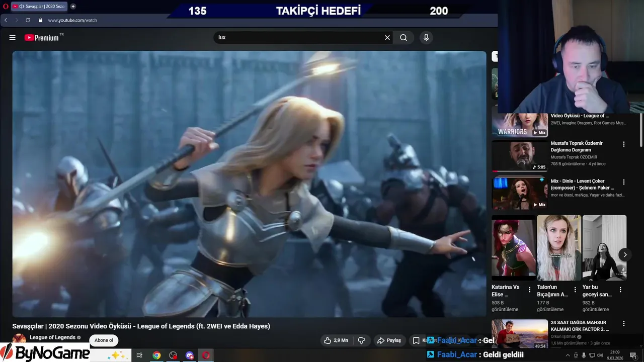The image size is (644, 362).
Task: Open options for 'Yar bu geceyi' short
Action: click(x=620, y=290)
